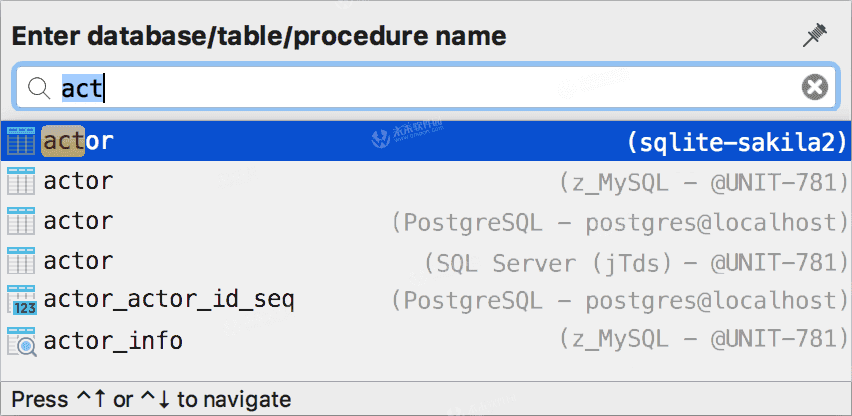Choose actor from SQL Server (jTds) - @UNIT-781
The image size is (852, 416).
coord(426,261)
